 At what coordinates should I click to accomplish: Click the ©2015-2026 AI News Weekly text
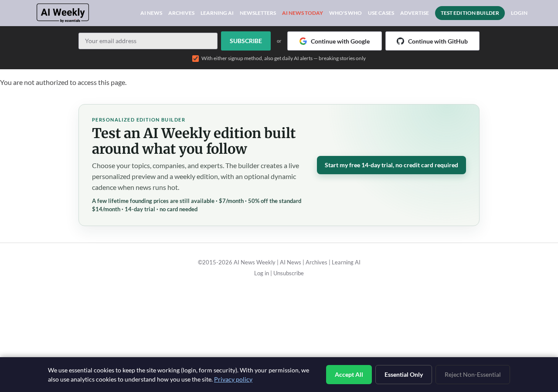237,262
